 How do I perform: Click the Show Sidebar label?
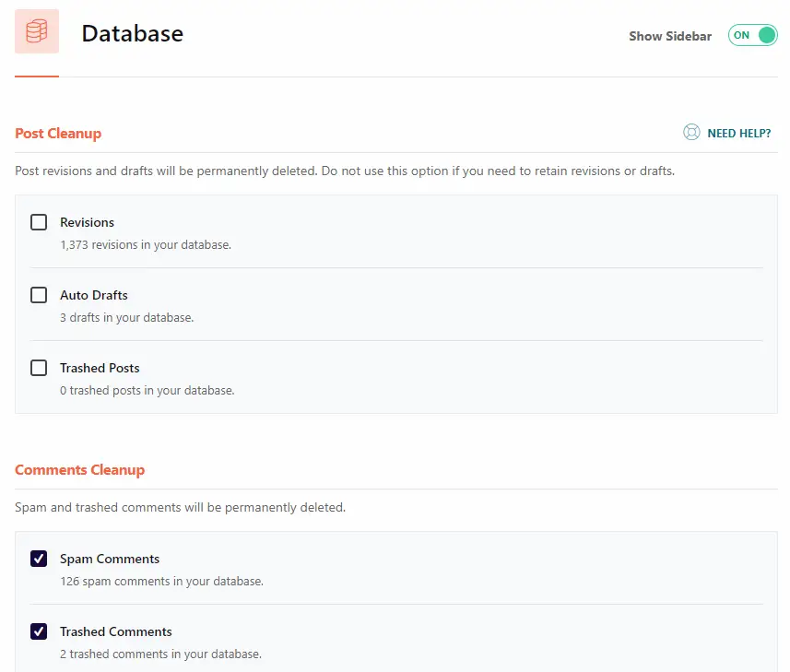(670, 36)
